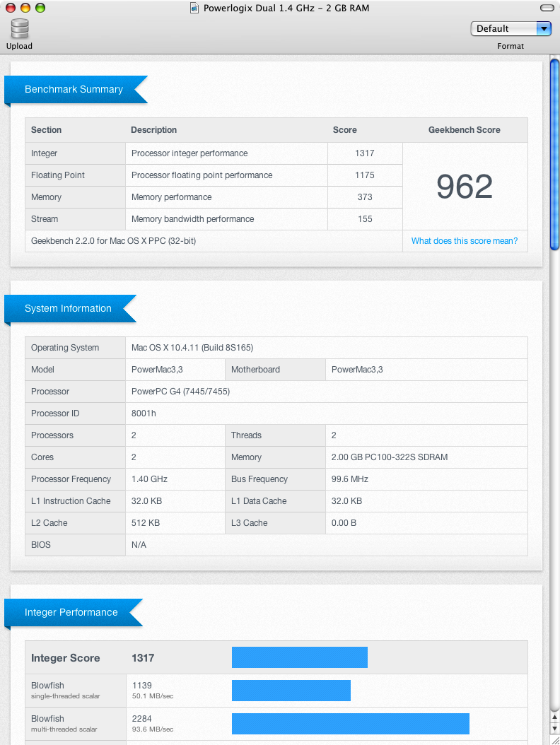This screenshot has height=745, width=560.
Task: Click the vertical scrollbar thumb
Action: [x=554, y=154]
